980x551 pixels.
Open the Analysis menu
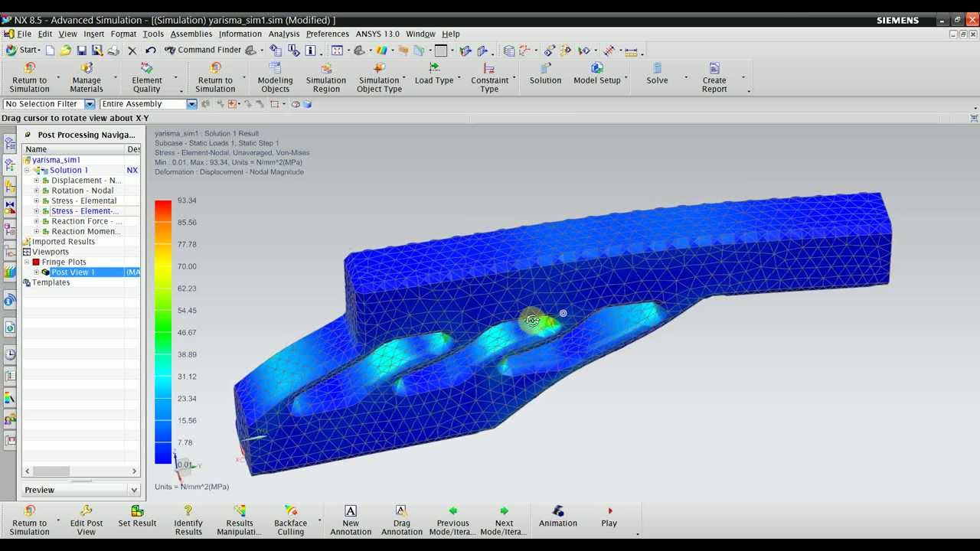(284, 34)
